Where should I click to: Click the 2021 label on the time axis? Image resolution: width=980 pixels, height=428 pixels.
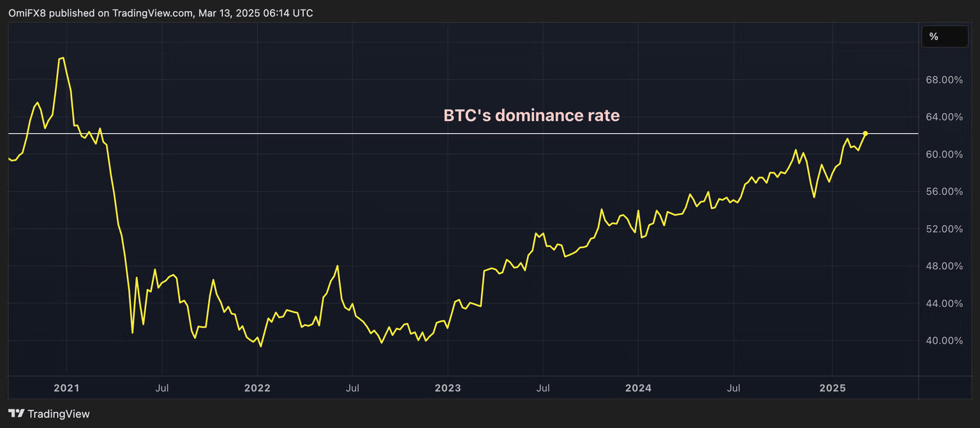pos(66,388)
